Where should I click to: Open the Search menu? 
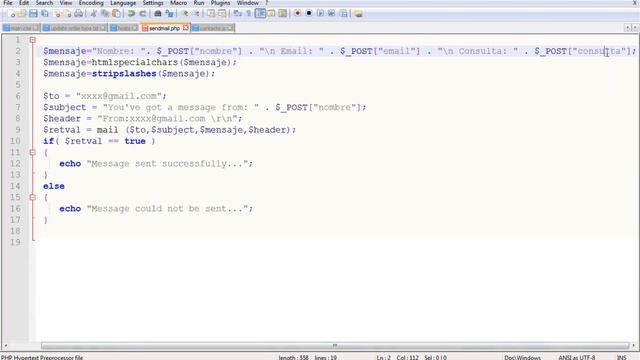coord(44,3)
